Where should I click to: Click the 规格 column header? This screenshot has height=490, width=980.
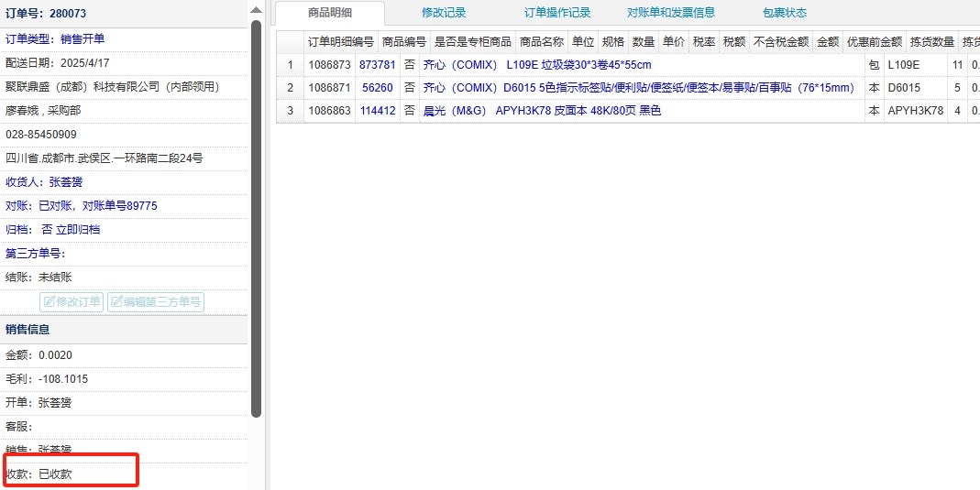pyautogui.click(x=613, y=42)
